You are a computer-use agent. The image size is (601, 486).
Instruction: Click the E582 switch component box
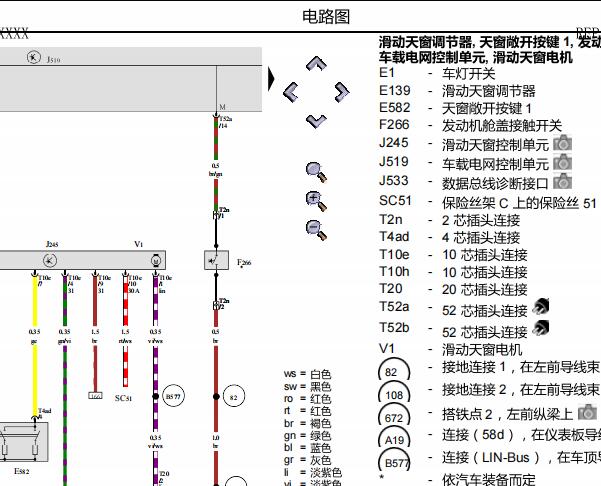pos(24,442)
